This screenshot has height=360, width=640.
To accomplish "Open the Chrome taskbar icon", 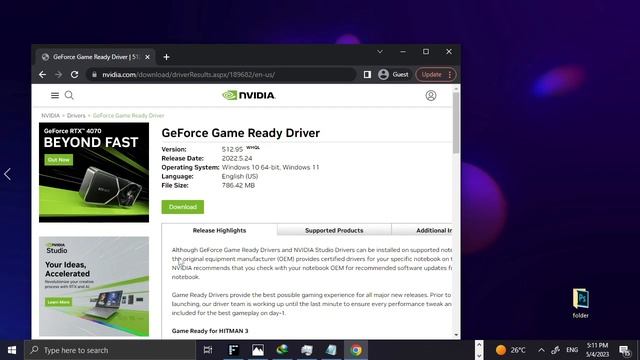I will 356,350.
